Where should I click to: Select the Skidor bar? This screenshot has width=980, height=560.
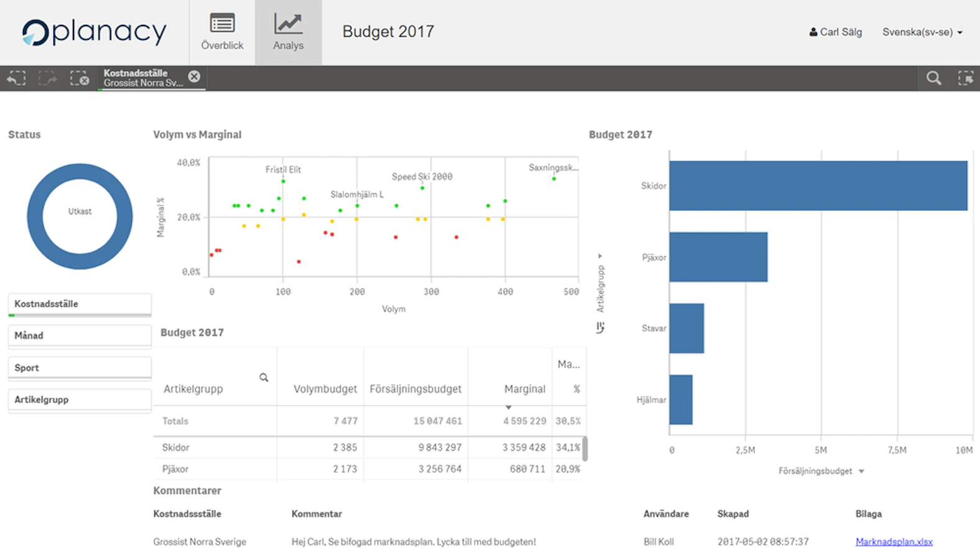click(x=818, y=185)
